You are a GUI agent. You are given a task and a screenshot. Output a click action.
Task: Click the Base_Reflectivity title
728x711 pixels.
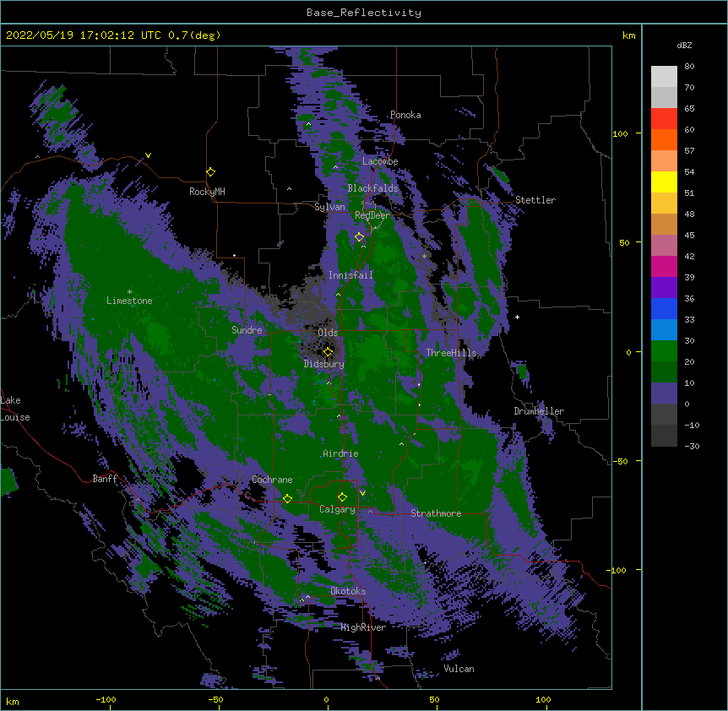tap(364, 13)
